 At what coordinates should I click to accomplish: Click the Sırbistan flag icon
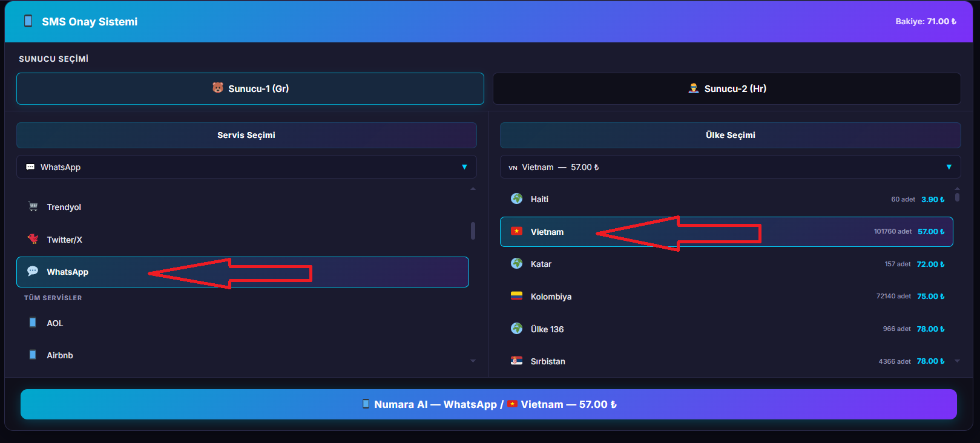[516, 361]
